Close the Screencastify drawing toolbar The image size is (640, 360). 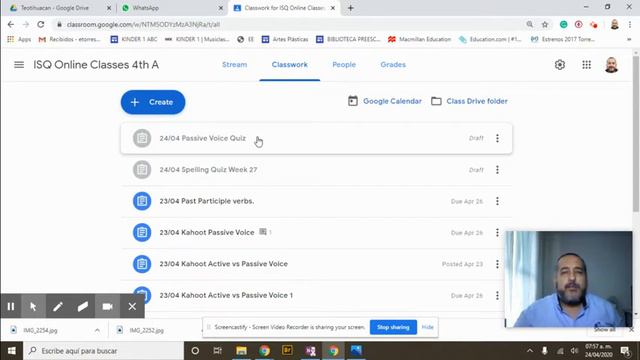coord(132,306)
